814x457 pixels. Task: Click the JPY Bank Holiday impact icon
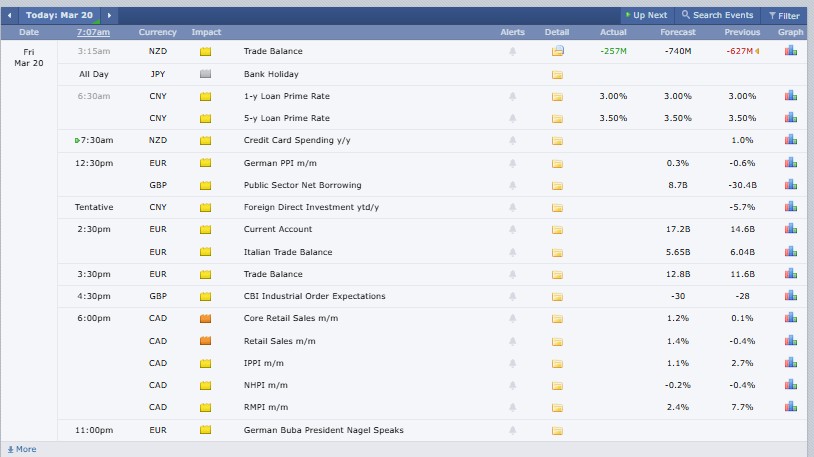pyautogui.click(x=206, y=74)
